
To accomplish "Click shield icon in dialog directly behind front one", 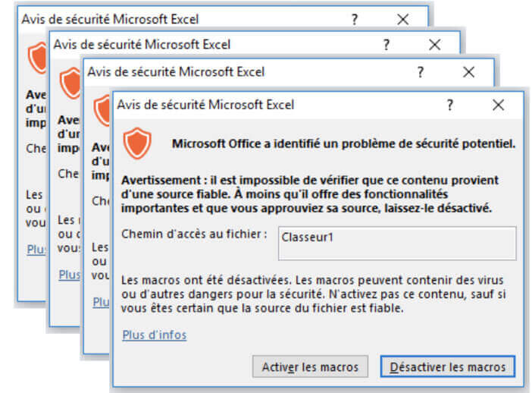I will [x=102, y=111].
